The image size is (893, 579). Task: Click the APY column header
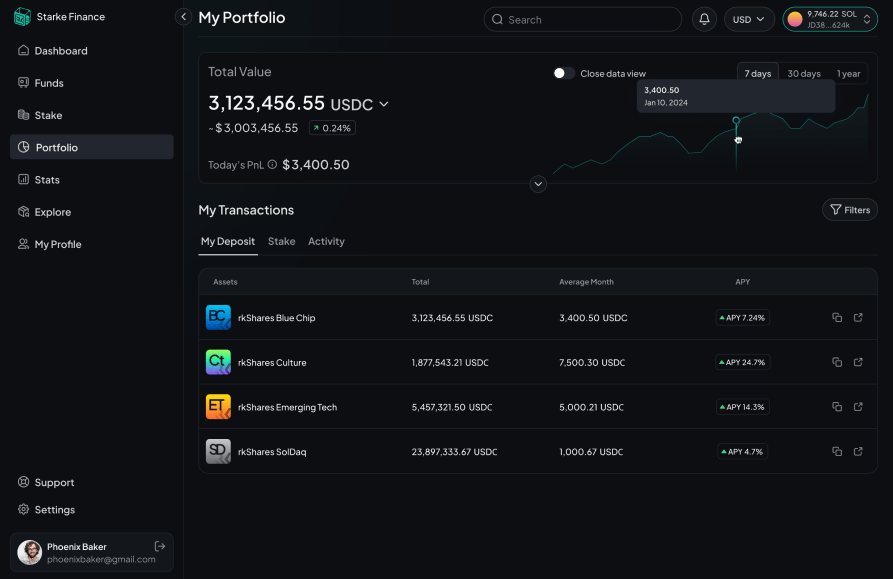point(742,282)
